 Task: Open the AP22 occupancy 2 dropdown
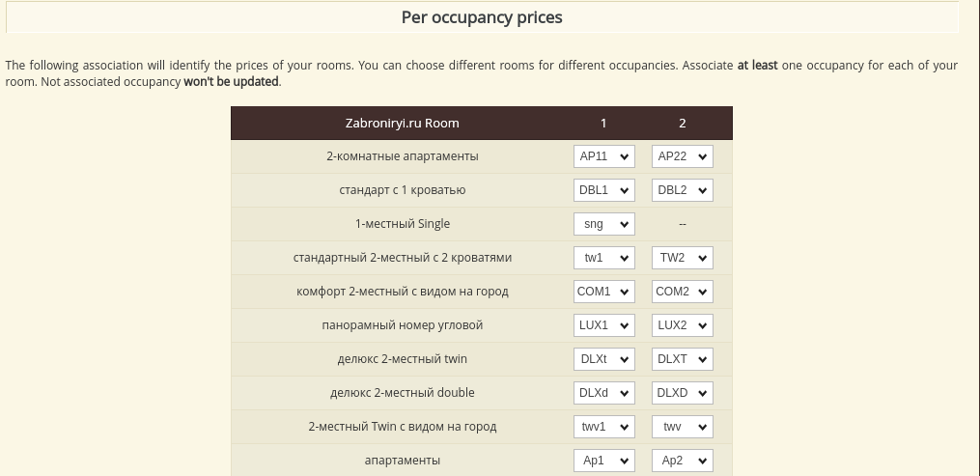pyautogui.click(x=683, y=156)
